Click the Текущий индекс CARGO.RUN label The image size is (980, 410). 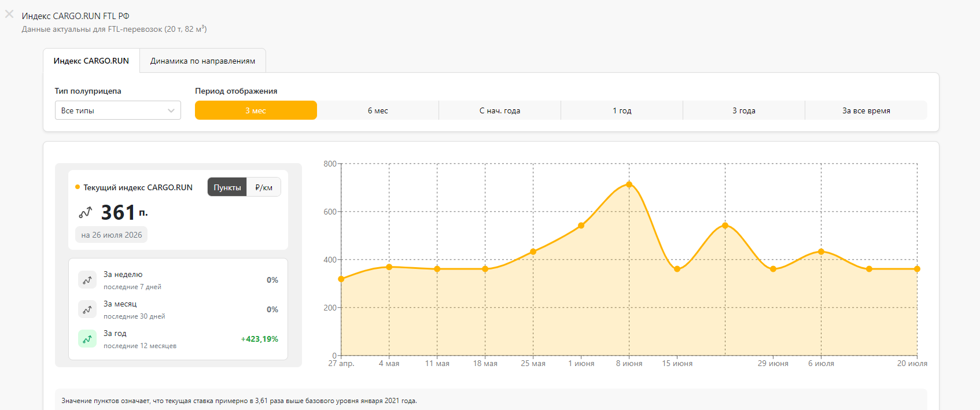(138, 187)
